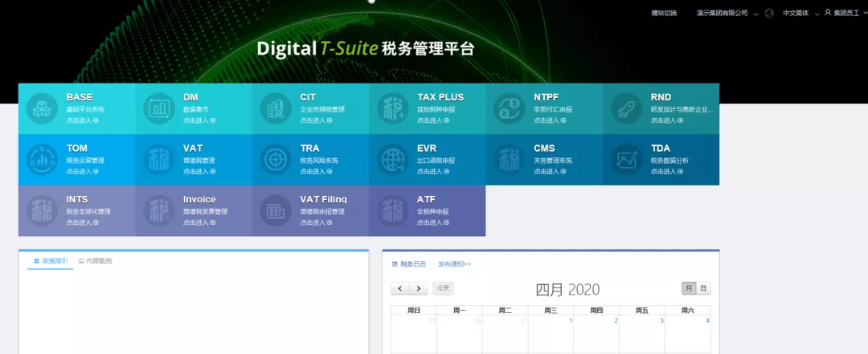
Task: Click the 其他税种申报 text
Action: pyautogui.click(x=436, y=109)
